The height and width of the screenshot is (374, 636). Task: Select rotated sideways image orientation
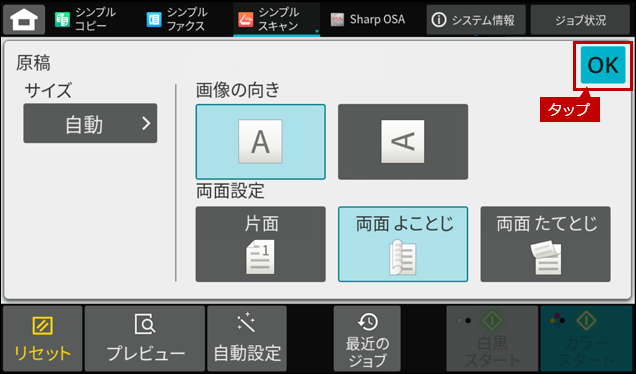tap(403, 142)
